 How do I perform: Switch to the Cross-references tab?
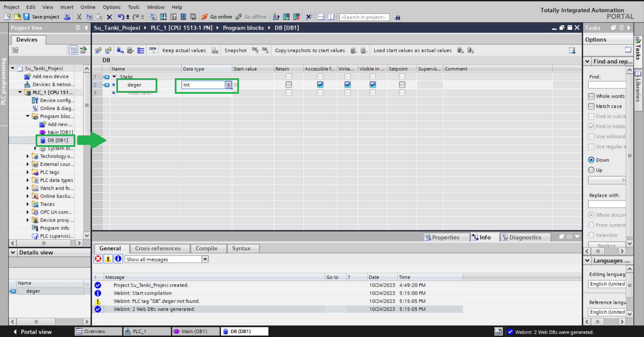(158, 248)
